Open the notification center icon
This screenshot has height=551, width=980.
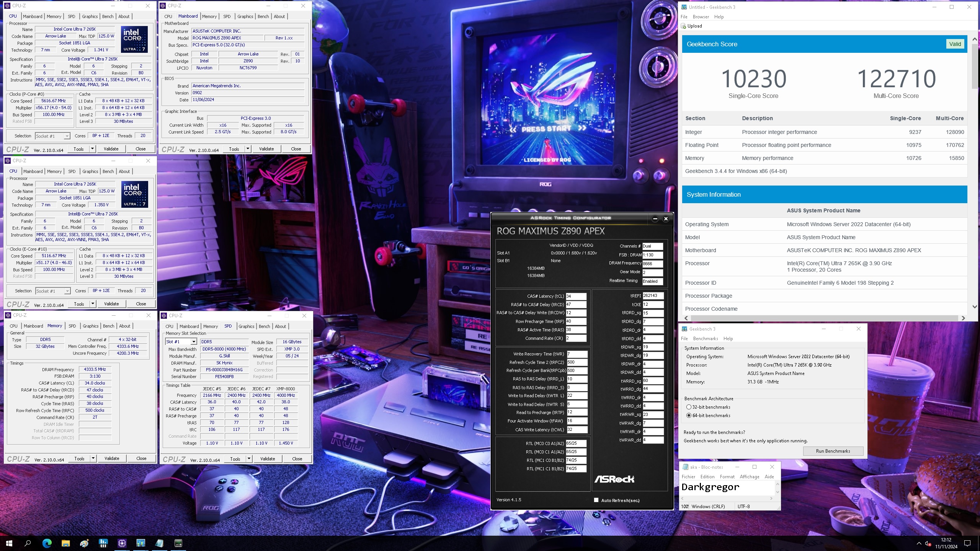point(967,543)
